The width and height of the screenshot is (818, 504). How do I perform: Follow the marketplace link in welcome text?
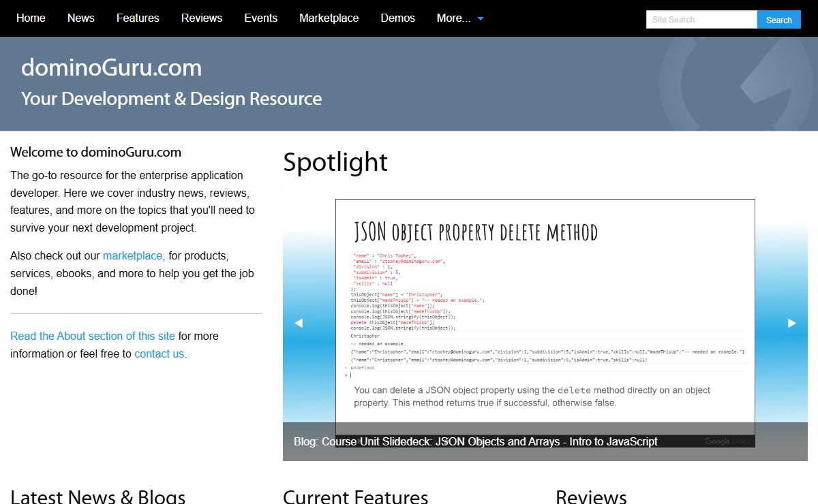coord(132,256)
